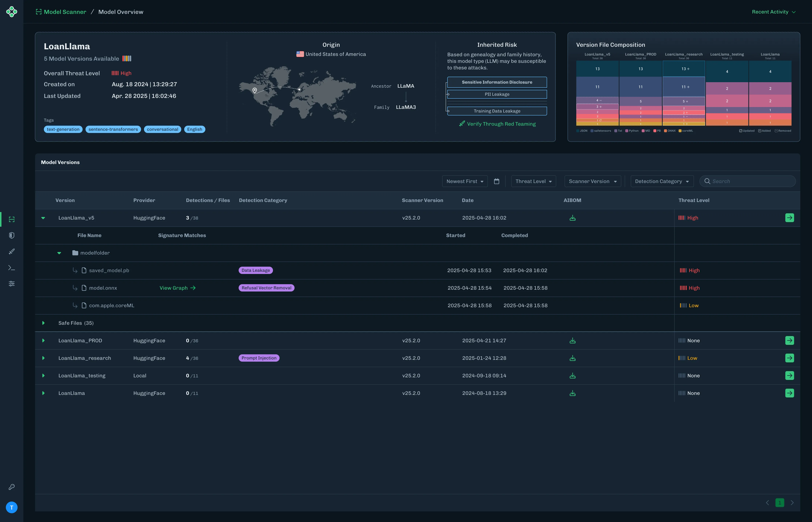This screenshot has height=522, width=812.
Task: Open the Recent Activity menu
Action: point(773,12)
